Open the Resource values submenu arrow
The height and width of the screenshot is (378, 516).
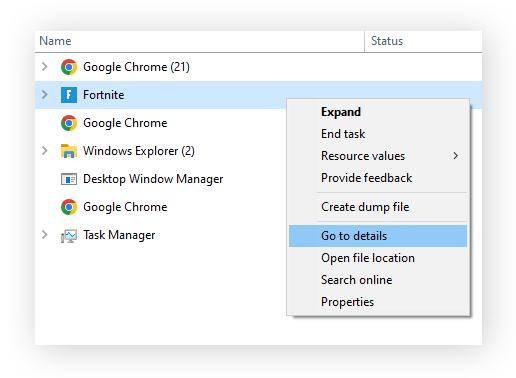coord(455,156)
